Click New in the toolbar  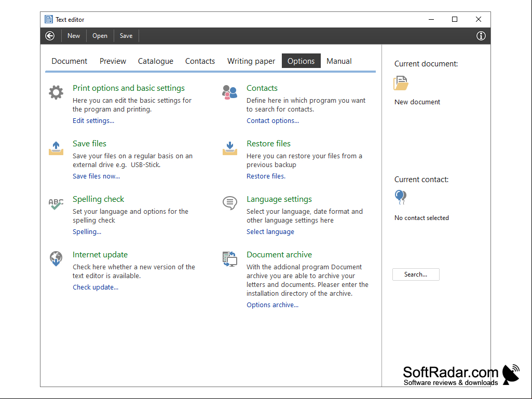[x=74, y=36]
